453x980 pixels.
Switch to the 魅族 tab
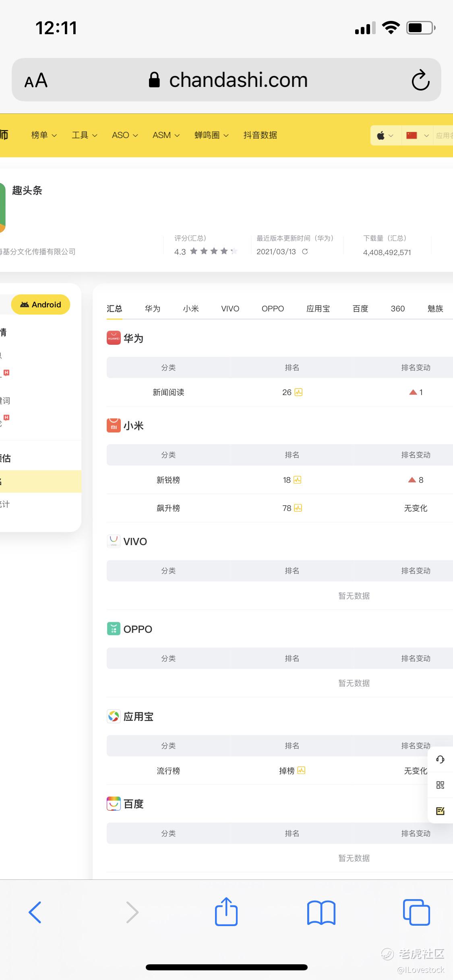pos(435,309)
